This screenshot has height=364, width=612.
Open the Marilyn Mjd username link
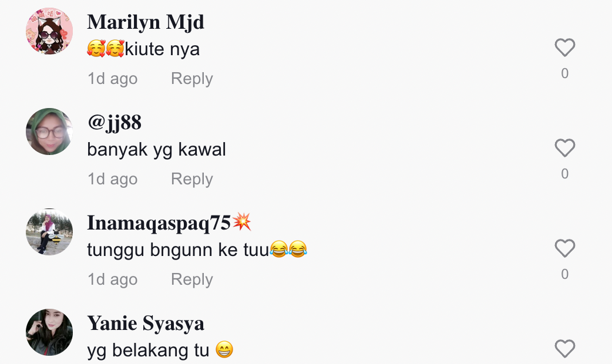146,22
